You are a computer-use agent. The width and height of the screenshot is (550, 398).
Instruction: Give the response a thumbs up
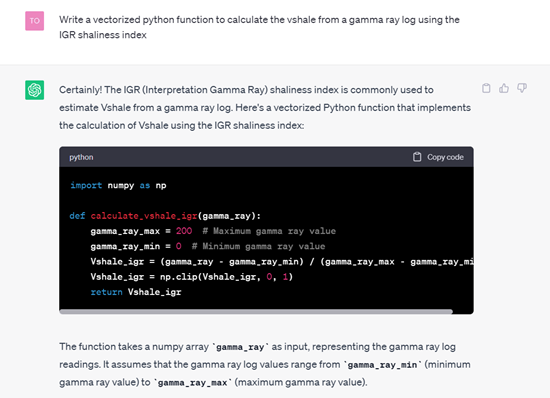click(504, 88)
